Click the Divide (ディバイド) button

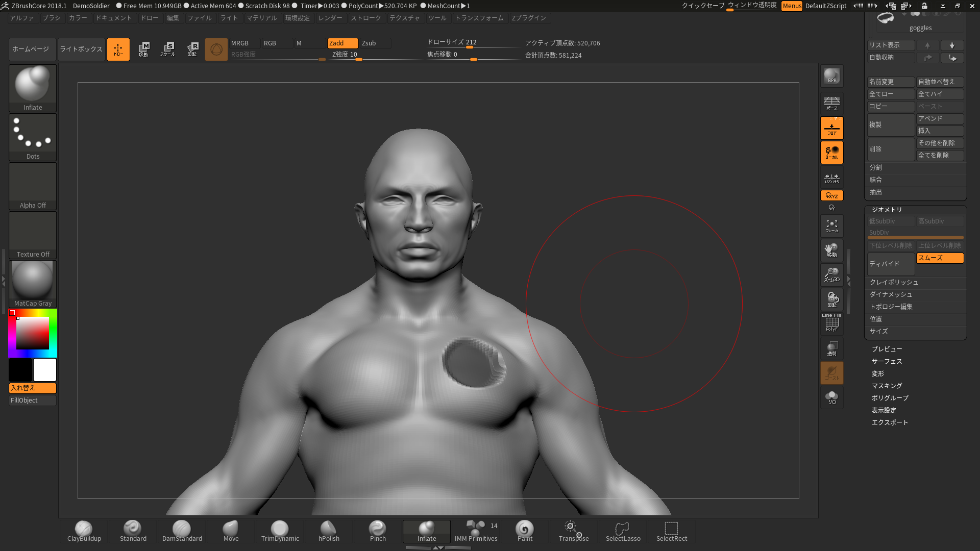[891, 264]
